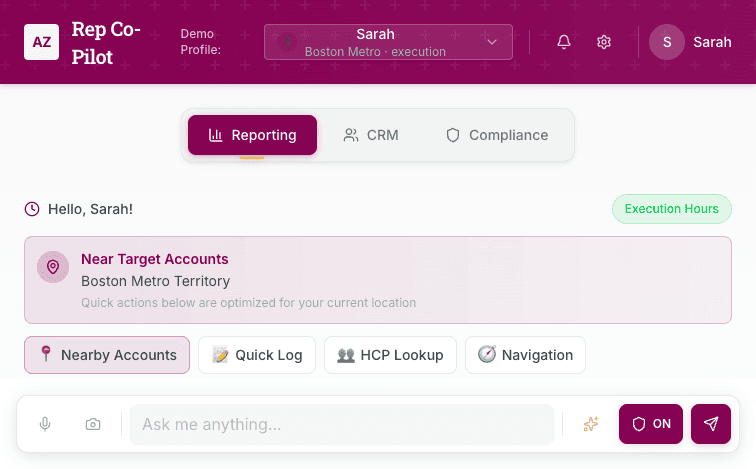Click the profile dropdown chevron arrow

coord(492,42)
